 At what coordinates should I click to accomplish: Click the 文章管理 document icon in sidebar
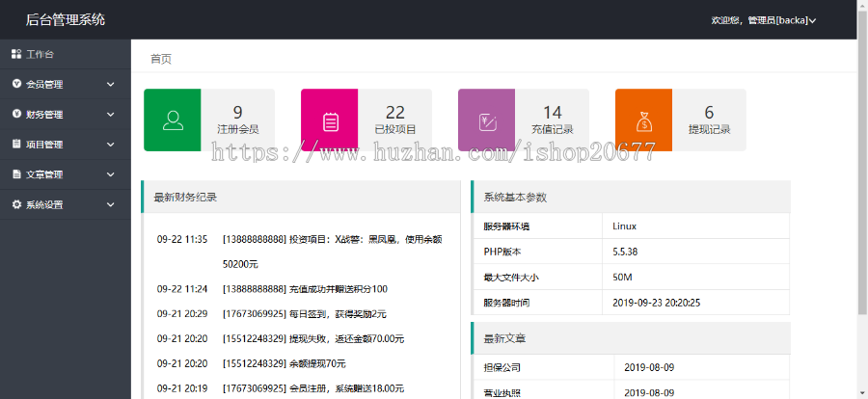click(x=16, y=174)
